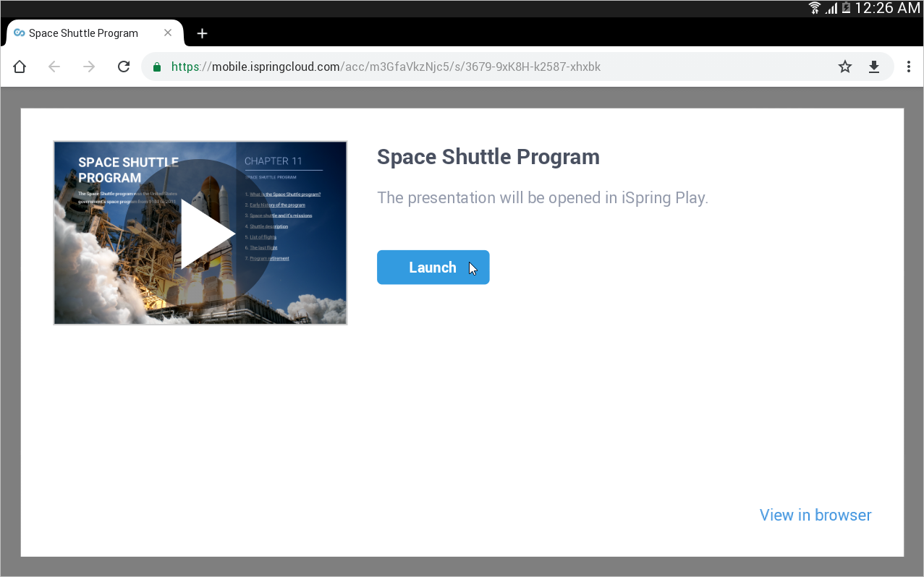The width and height of the screenshot is (924, 577).
Task: Open a new browser tab
Action: tap(203, 33)
